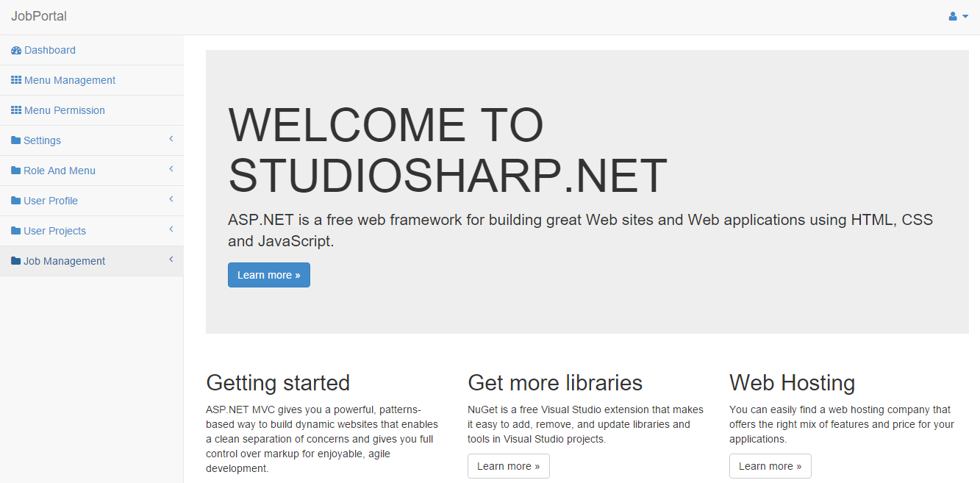
Task: Click the ASP.NET free web framework paragraph
Action: 581,230
